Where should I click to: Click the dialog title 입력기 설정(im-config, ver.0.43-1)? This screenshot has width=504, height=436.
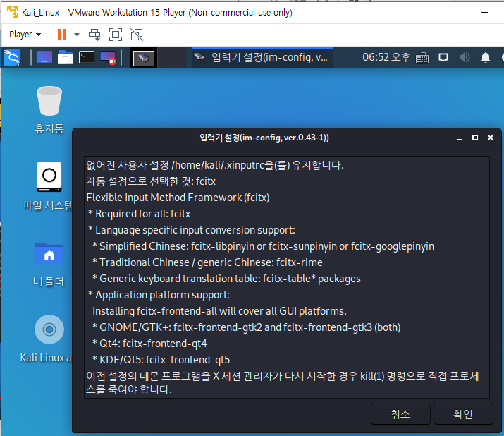click(x=264, y=138)
